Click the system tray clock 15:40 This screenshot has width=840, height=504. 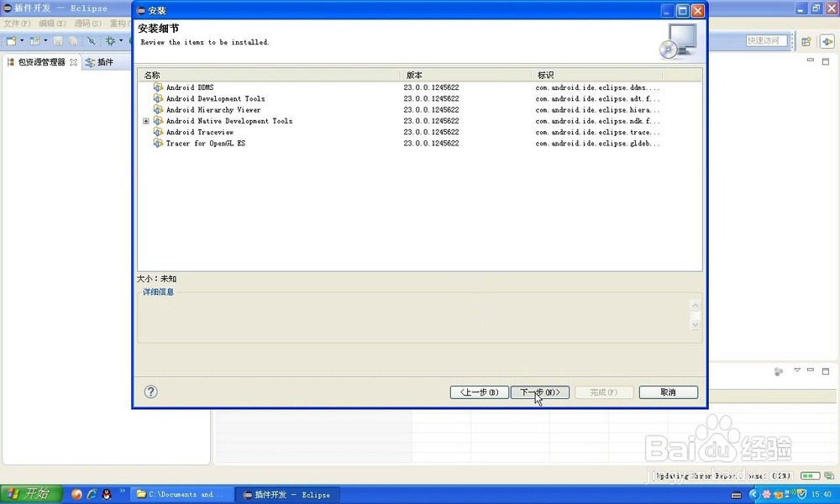[822, 495]
